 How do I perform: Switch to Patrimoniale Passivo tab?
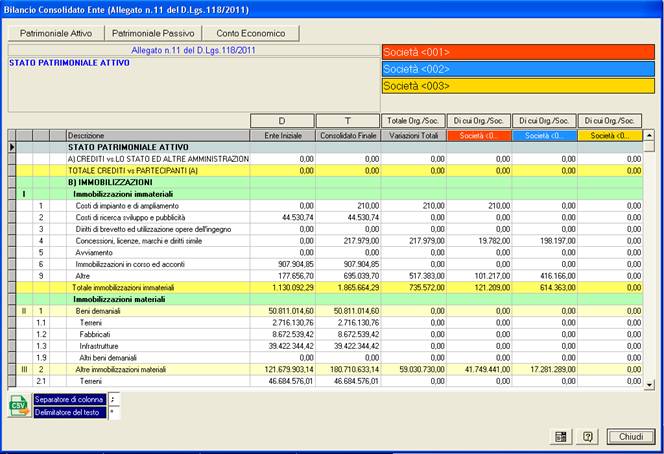point(153,33)
